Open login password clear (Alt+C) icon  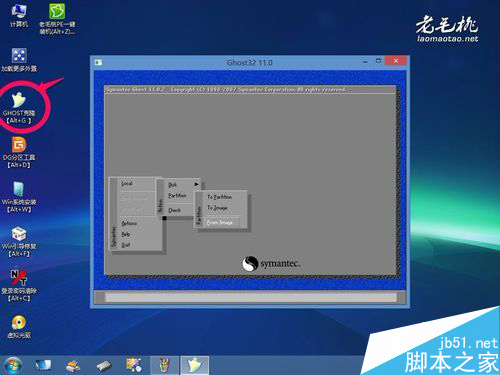tap(19, 286)
